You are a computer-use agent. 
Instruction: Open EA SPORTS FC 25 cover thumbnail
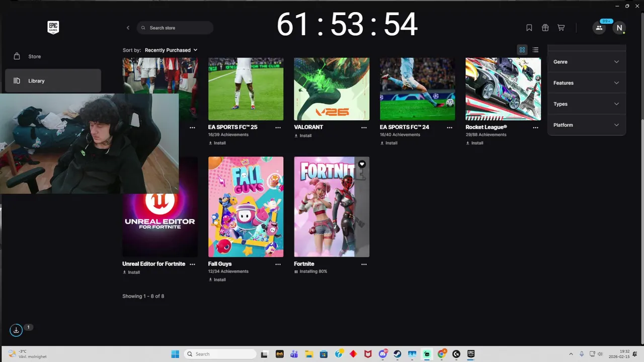pyautogui.click(x=246, y=89)
